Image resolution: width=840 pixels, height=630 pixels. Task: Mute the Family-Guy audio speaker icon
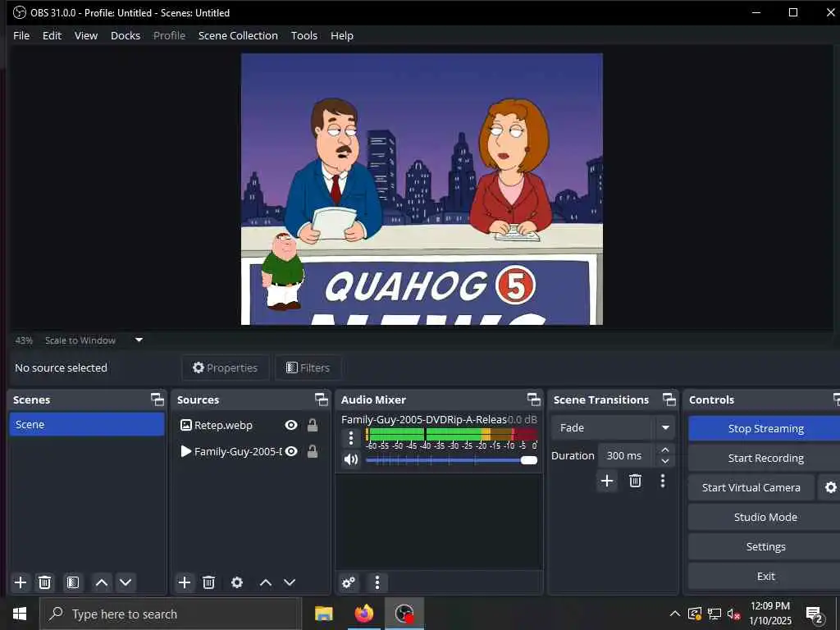pos(351,459)
